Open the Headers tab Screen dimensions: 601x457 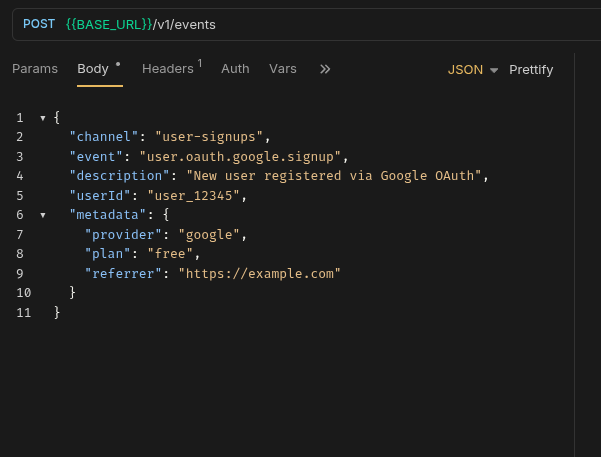[168, 69]
